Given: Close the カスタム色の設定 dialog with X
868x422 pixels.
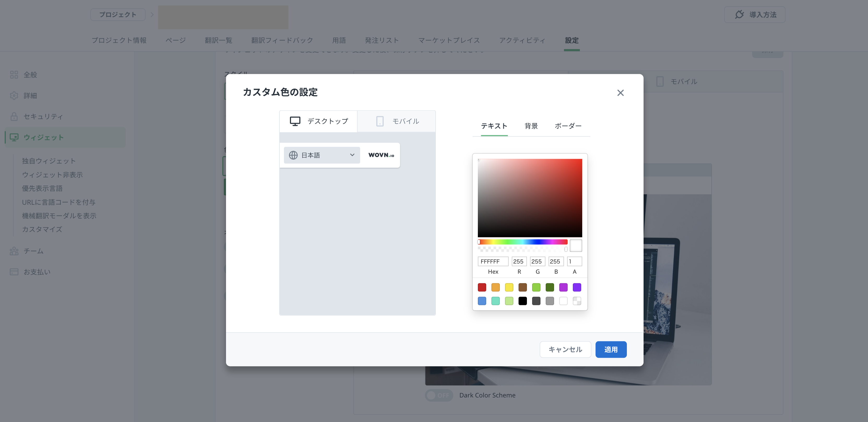Looking at the screenshot, I should (x=620, y=93).
